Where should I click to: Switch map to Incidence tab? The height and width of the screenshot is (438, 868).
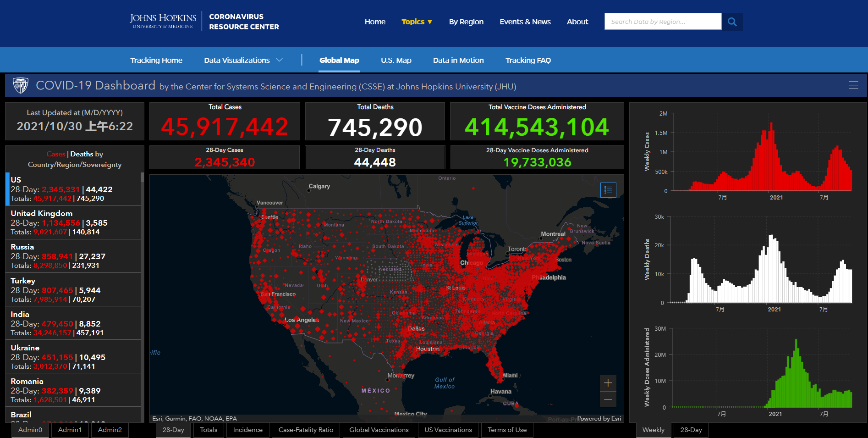(x=248, y=430)
